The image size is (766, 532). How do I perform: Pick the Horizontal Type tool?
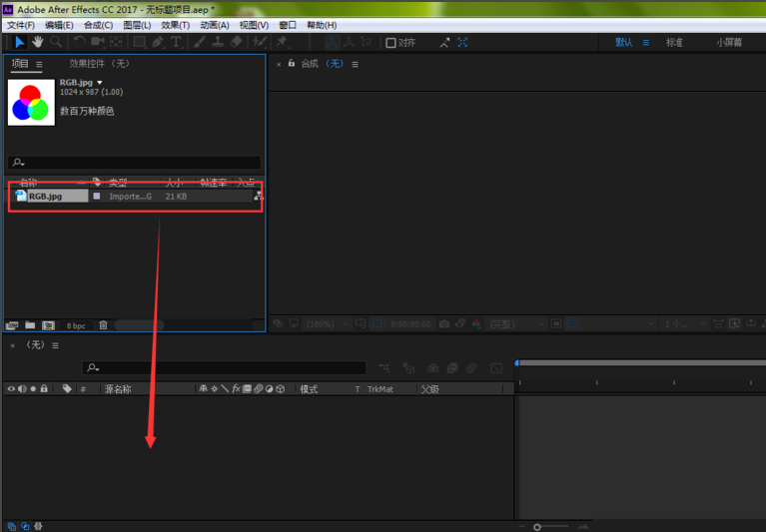pyautogui.click(x=176, y=42)
